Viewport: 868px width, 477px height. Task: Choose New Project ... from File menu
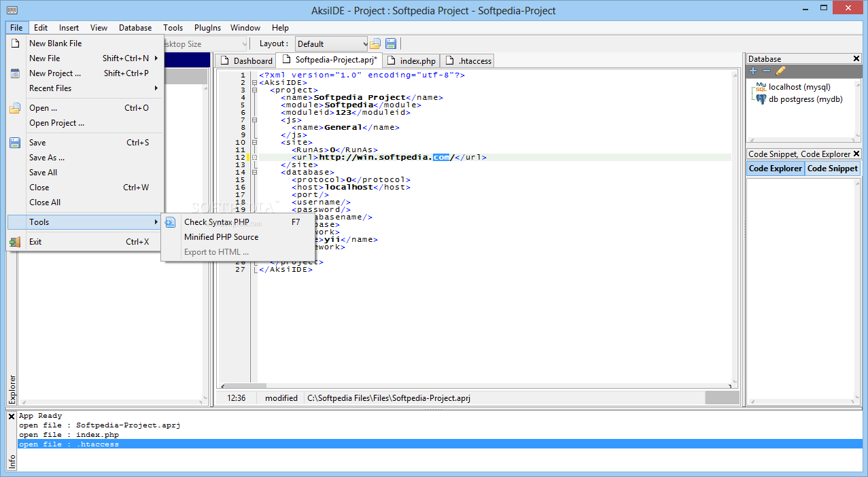click(x=85, y=73)
